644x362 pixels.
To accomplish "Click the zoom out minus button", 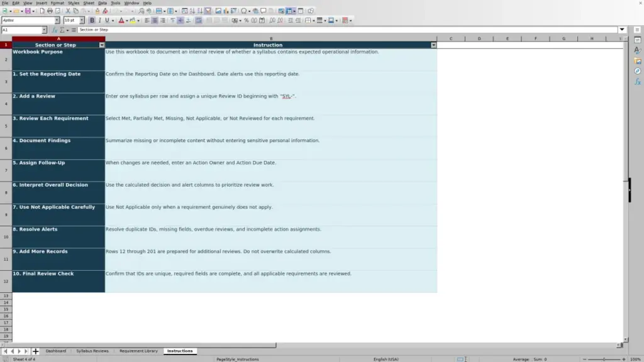I will 584,359.
